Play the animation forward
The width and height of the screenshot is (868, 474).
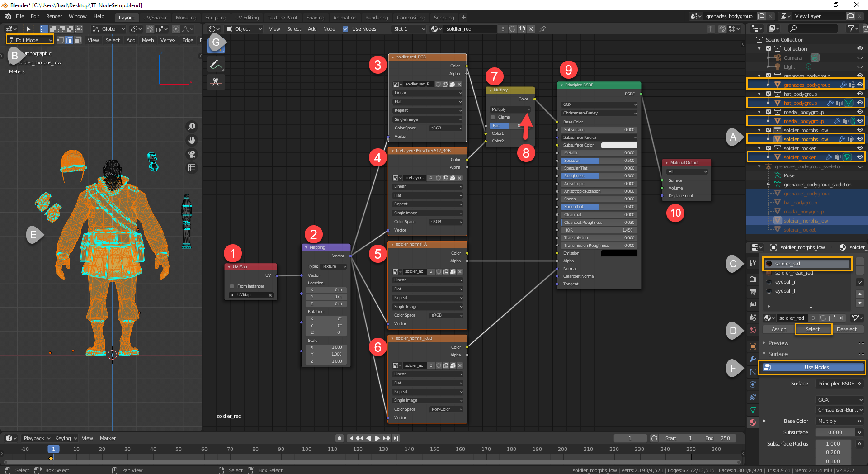(377, 438)
